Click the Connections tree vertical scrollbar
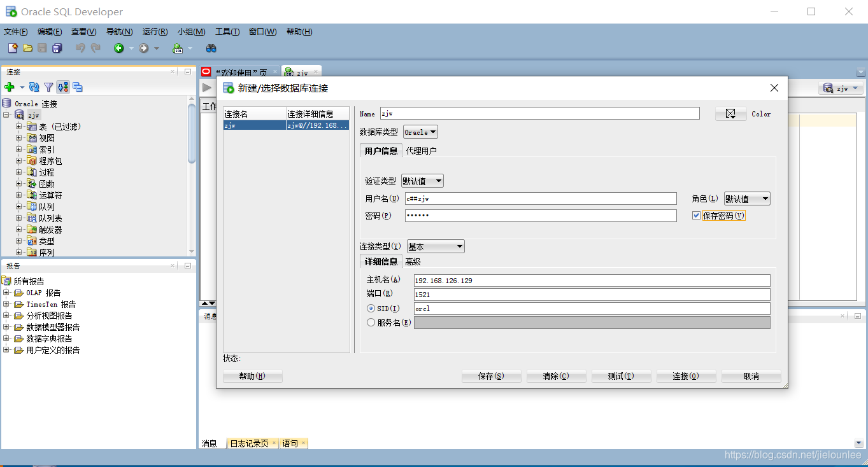This screenshot has height=467, width=868. (192, 132)
